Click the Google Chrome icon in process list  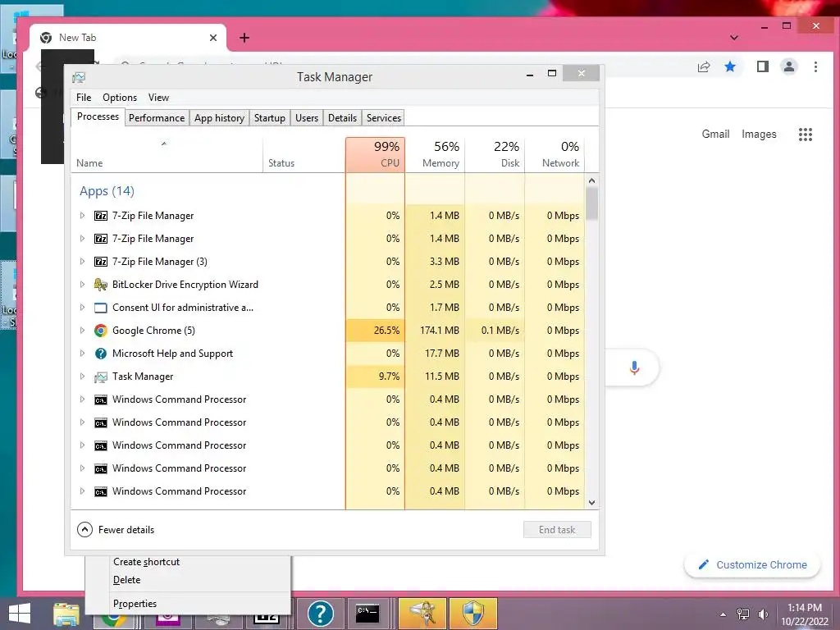101,331
